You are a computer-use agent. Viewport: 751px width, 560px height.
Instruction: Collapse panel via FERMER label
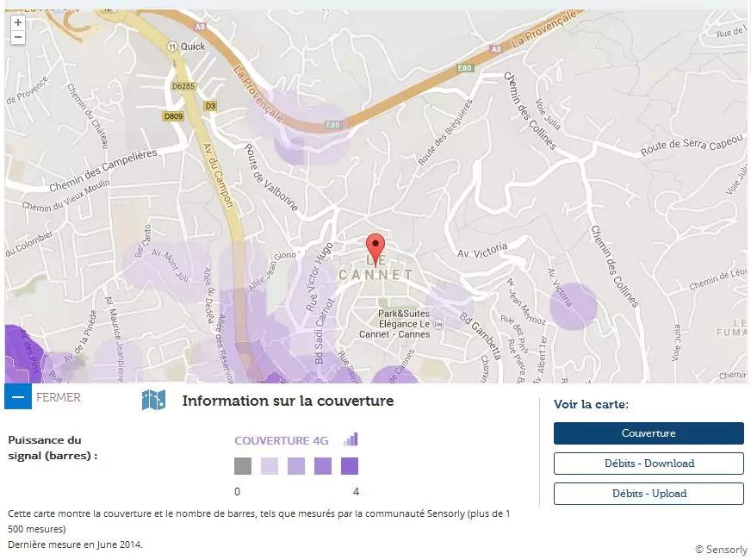[x=59, y=397]
